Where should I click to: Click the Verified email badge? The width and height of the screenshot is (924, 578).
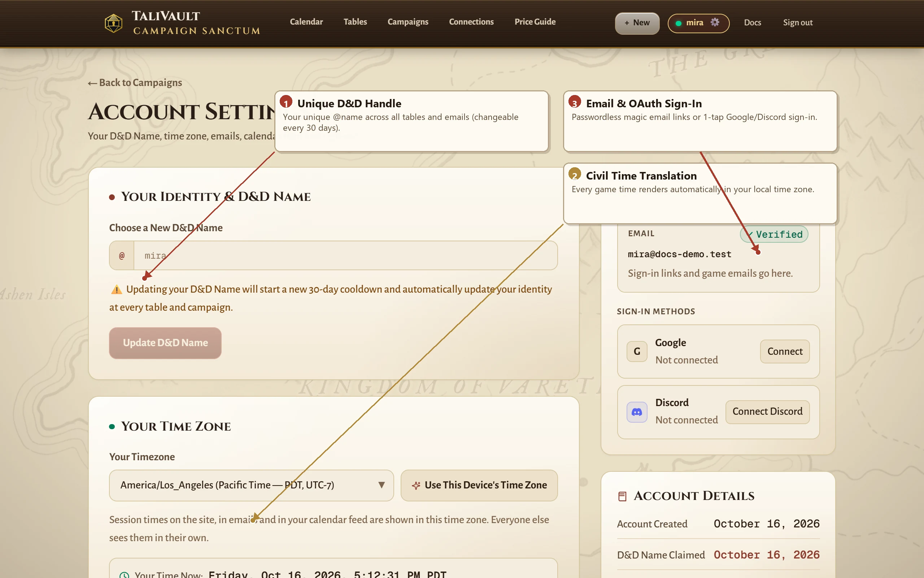click(x=774, y=234)
